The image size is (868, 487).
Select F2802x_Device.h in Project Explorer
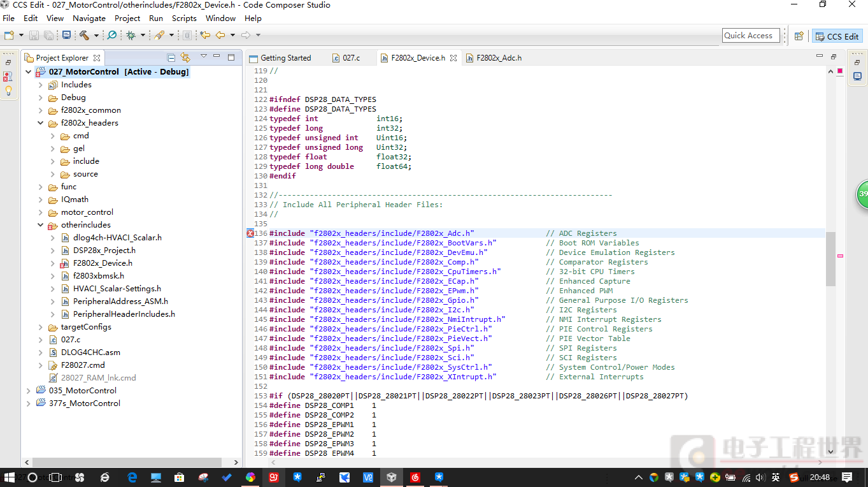103,263
